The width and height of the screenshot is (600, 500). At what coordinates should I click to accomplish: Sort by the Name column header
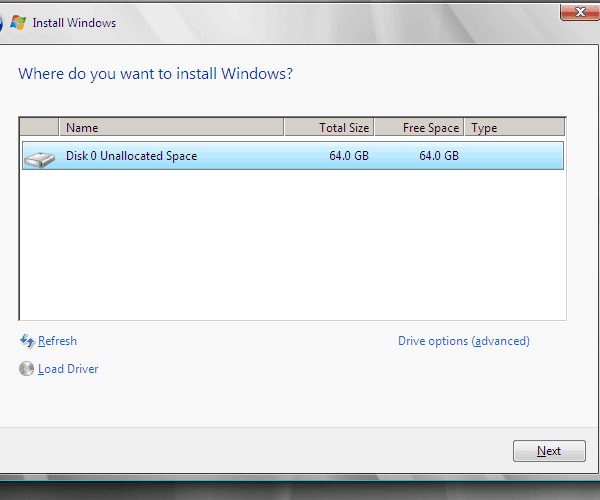click(171, 127)
